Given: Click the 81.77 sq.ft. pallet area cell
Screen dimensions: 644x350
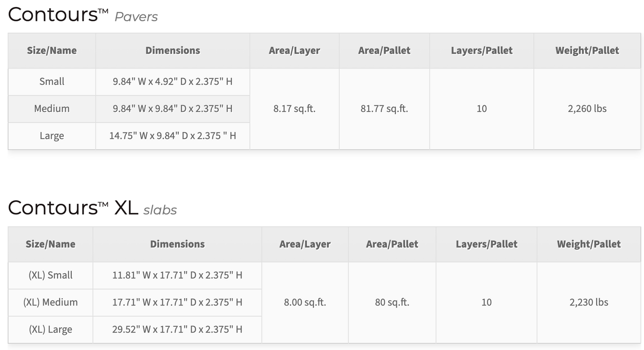Looking at the screenshot, I should click(x=384, y=109).
